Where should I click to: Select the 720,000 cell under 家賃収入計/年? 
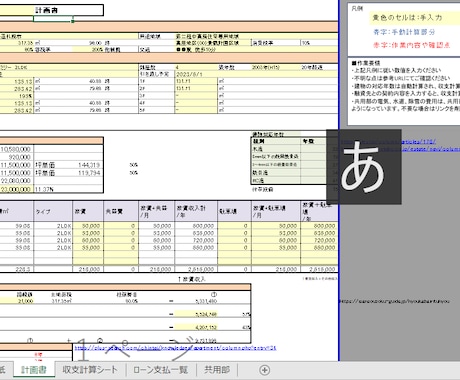(x=196, y=240)
